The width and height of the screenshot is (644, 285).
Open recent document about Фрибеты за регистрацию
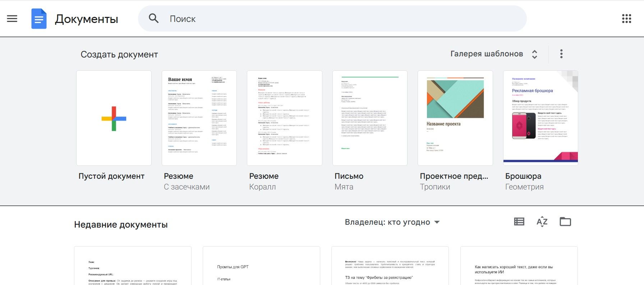[390, 266]
